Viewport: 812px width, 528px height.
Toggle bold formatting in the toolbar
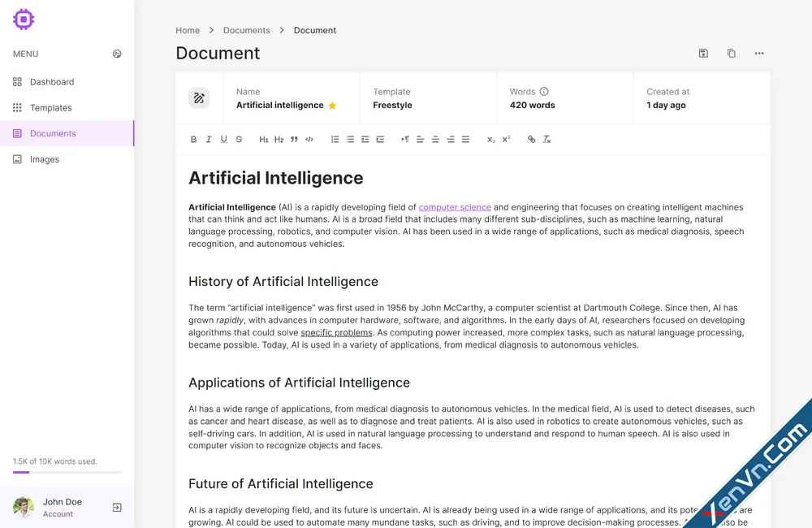(193, 139)
